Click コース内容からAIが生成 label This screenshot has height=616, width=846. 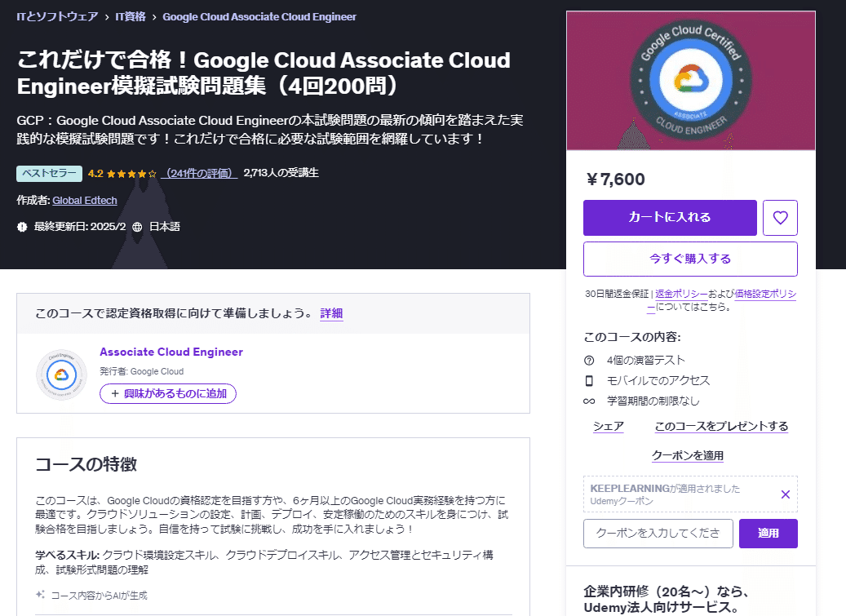click(x=100, y=596)
